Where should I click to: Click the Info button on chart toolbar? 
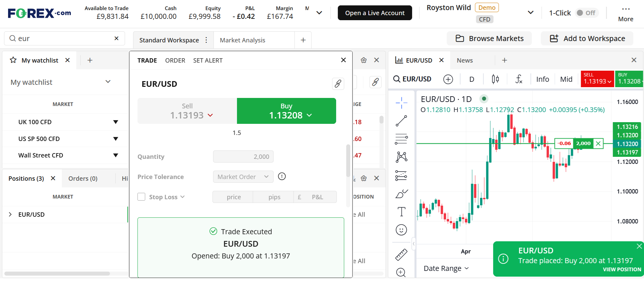542,79
